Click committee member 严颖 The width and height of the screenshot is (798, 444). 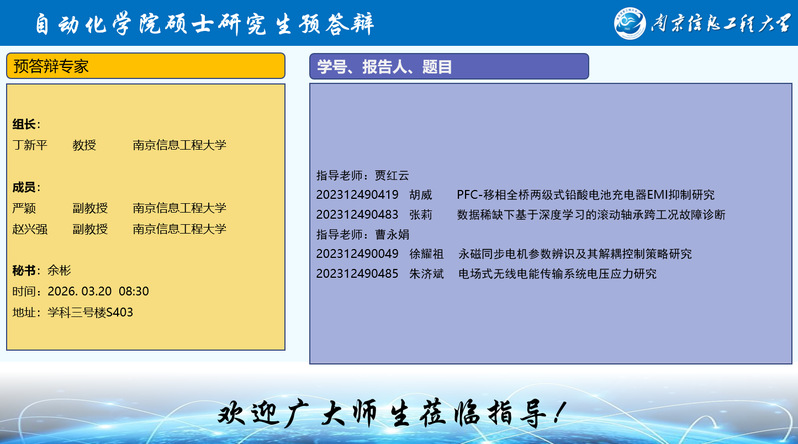click(24, 208)
